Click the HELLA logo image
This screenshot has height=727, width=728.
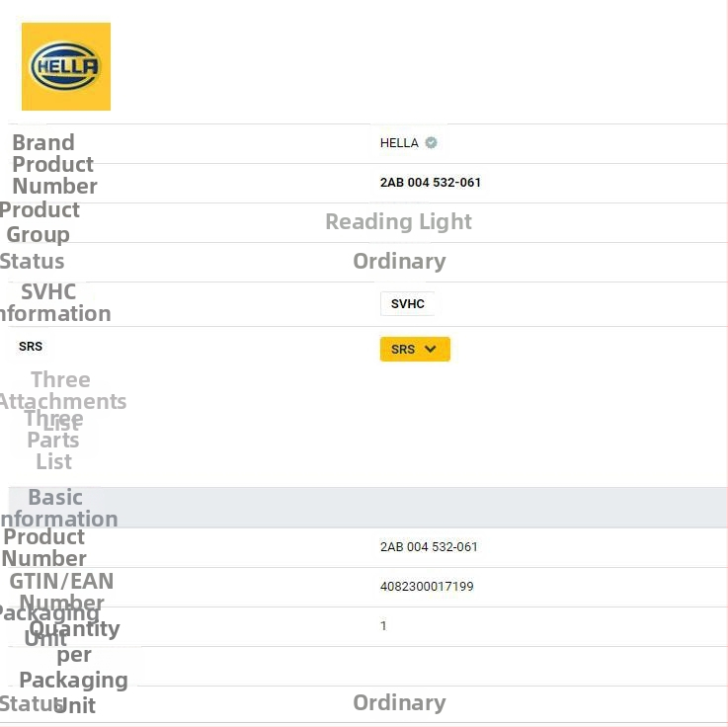point(66,67)
